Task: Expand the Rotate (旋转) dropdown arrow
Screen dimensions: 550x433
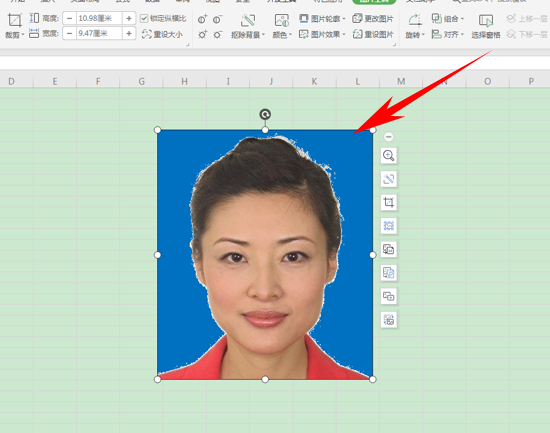Action: [423, 35]
